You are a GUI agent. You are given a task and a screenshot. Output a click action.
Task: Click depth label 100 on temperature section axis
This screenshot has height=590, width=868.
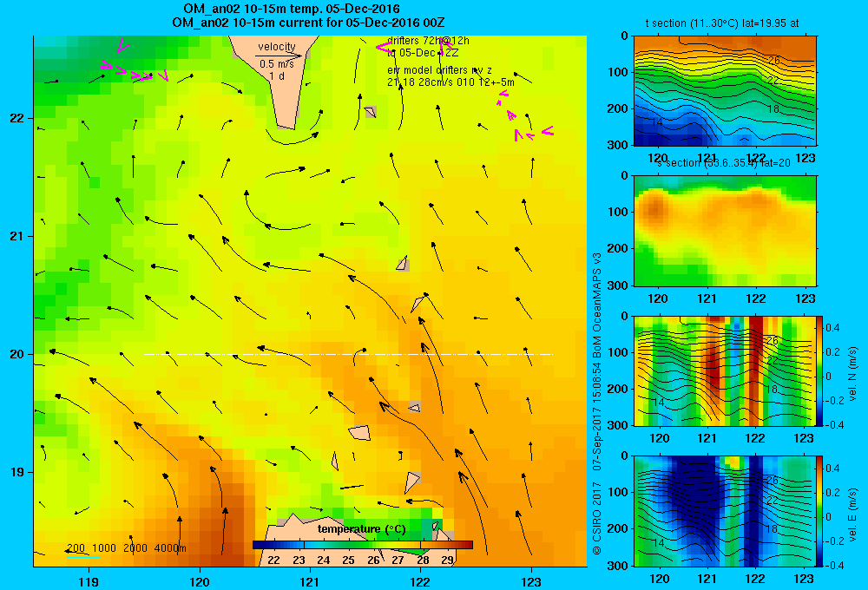[x=616, y=73]
